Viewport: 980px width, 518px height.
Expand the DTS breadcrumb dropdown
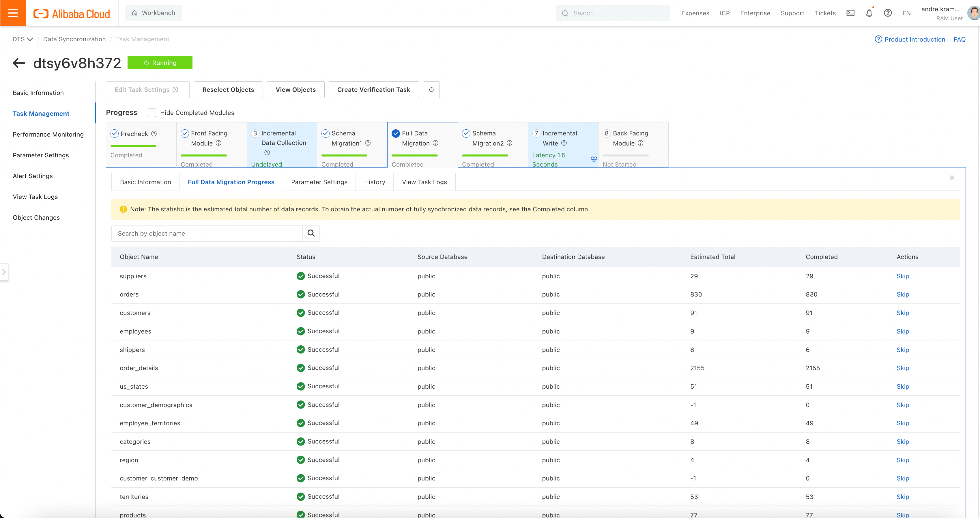tap(23, 39)
